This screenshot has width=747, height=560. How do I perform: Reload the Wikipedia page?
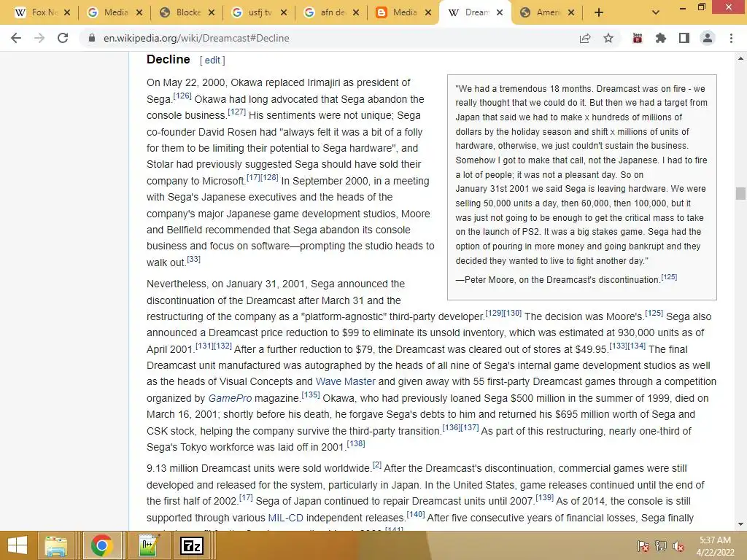(x=63, y=38)
